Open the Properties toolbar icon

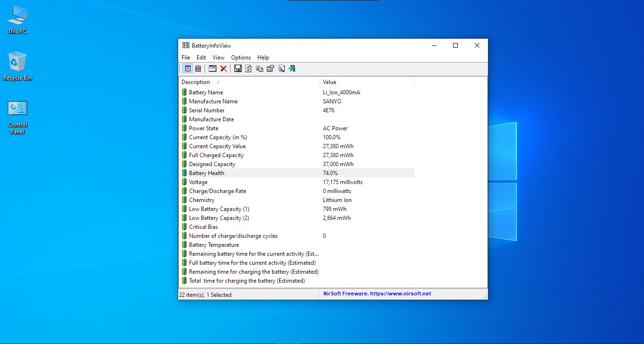click(270, 68)
